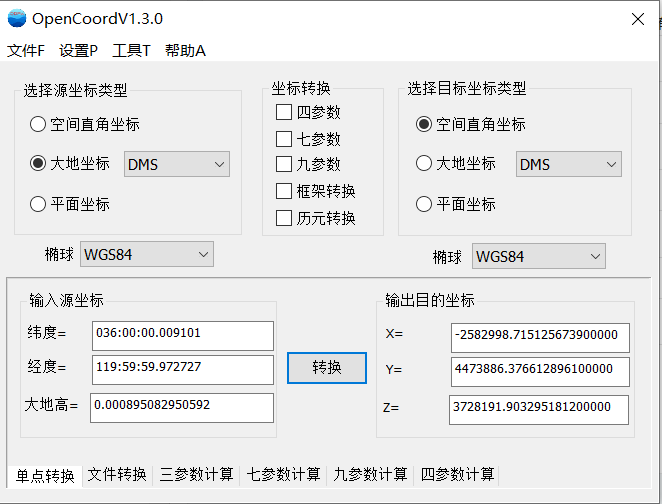Switch to the 文件转换 tab
Viewport: 662px width, 504px height.
tap(117, 474)
